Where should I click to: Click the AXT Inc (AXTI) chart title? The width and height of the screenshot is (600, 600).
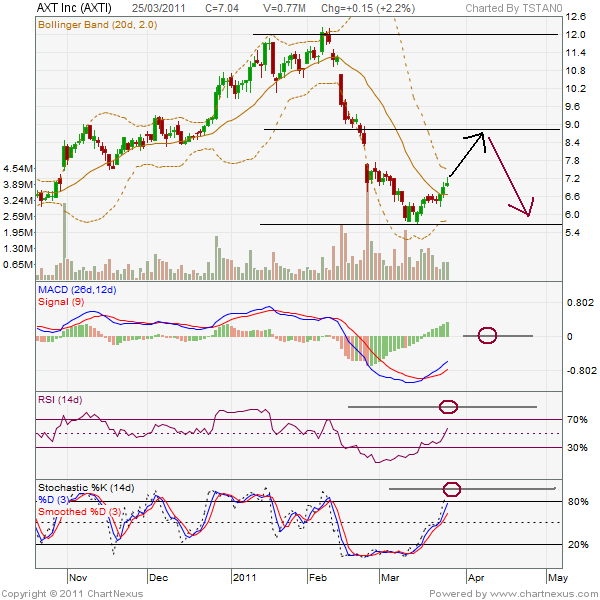pos(74,8)
